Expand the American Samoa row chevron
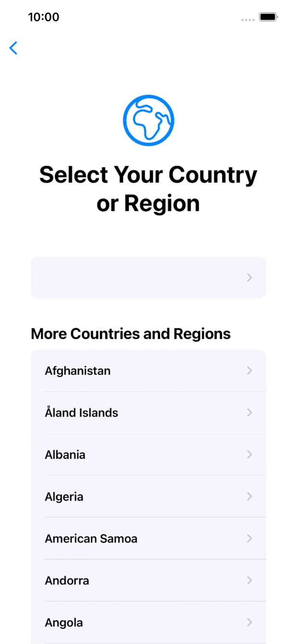 pos(249,539)
